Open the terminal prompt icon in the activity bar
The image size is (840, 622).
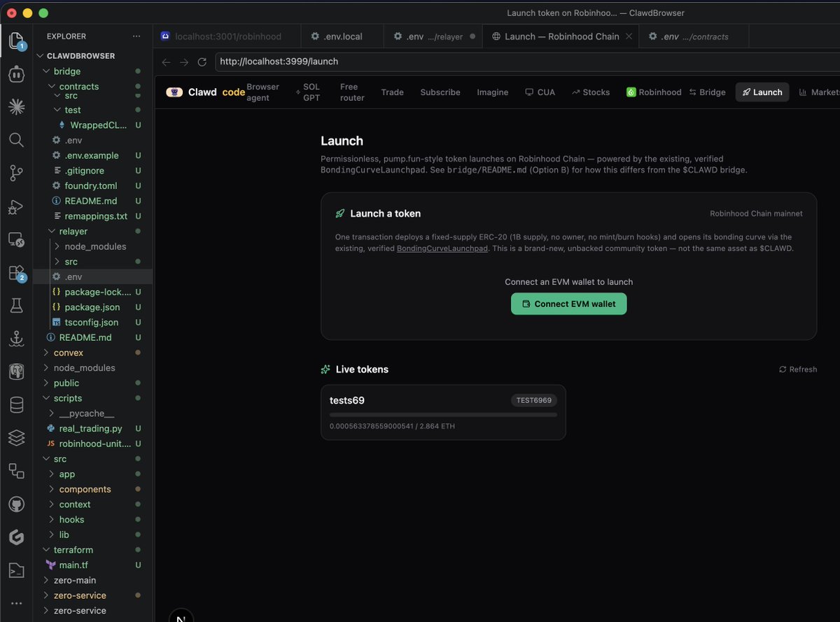click(x=16, y=570)
